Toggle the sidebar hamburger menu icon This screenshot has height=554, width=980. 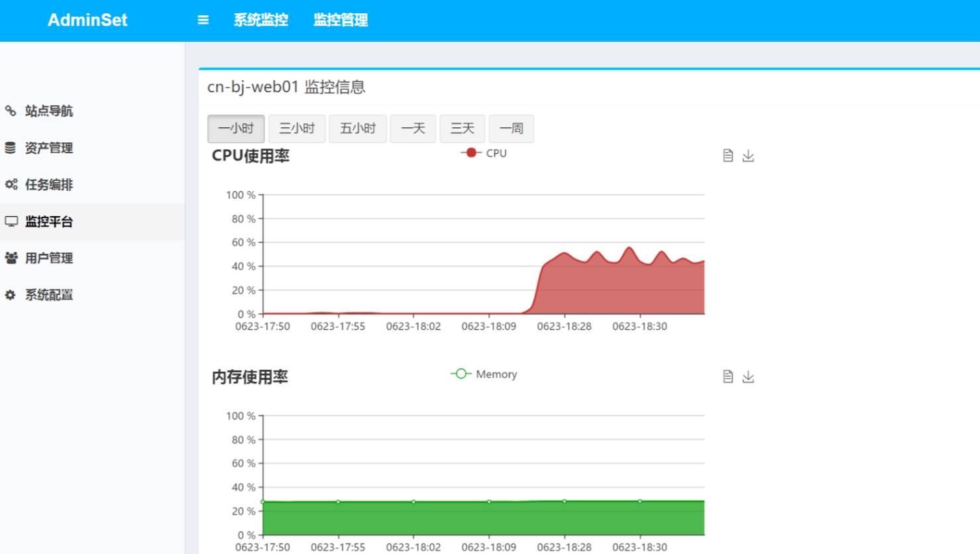point(203,20)
